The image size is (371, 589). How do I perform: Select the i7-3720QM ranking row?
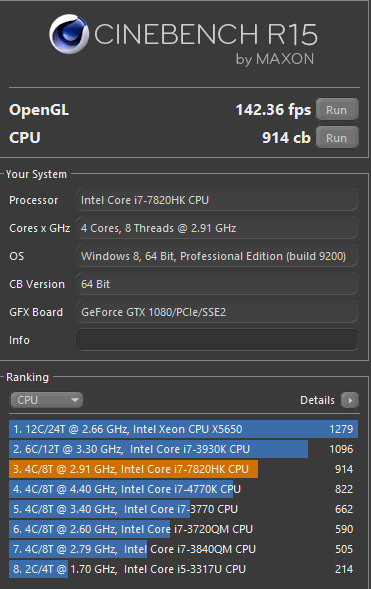183,529
